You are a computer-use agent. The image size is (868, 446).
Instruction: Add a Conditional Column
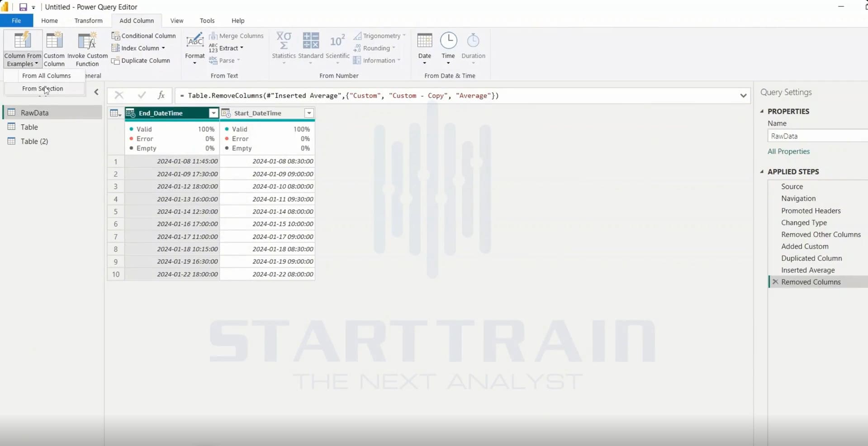[144, 36]
